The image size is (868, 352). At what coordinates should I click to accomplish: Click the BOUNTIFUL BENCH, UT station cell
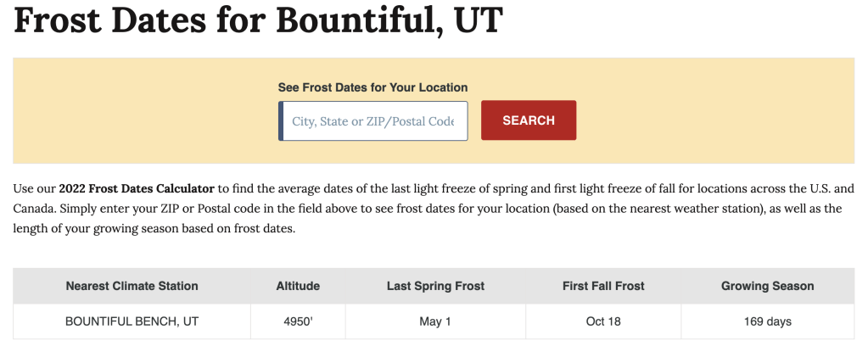click(x=132, y=321)
